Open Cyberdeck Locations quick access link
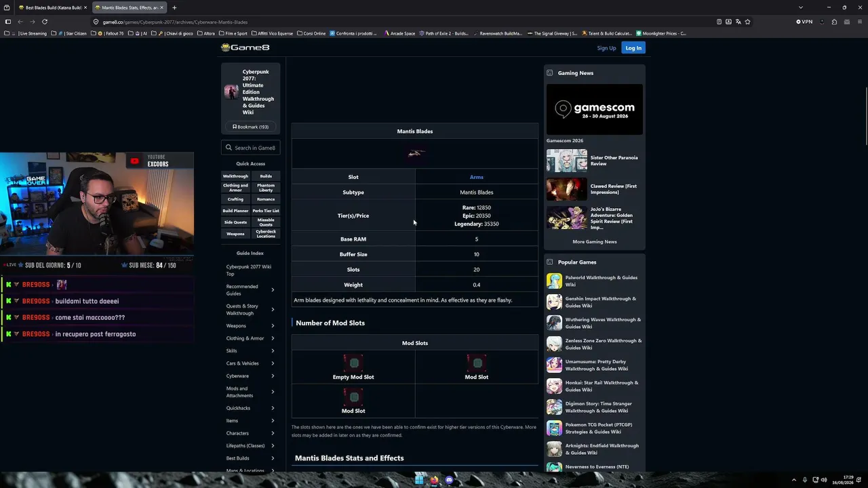Viewport: 868px width, 488px height. (x=266, y=234)
